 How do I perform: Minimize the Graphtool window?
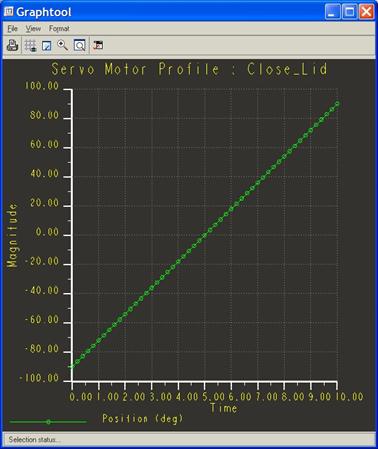pyautogui.click(x=332, y=12)
